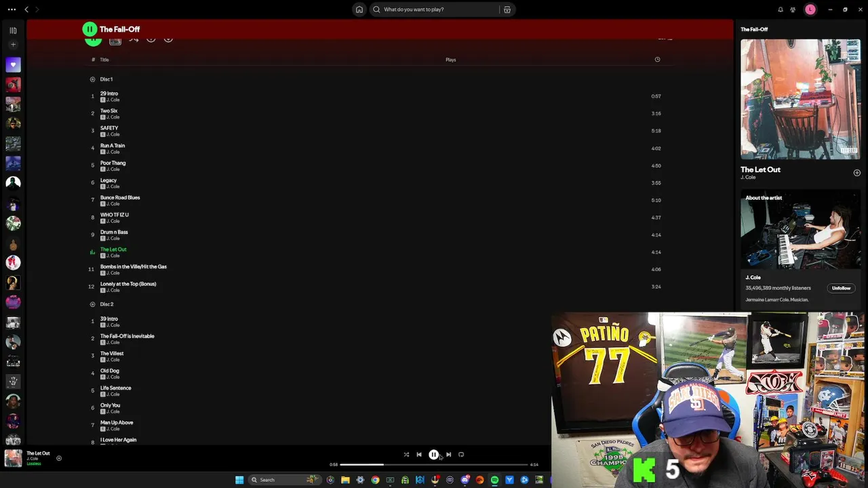Viewport: 868px width, 488px height.
Task: Toggle shuffle in the bottom player
Action: point(406,455)
